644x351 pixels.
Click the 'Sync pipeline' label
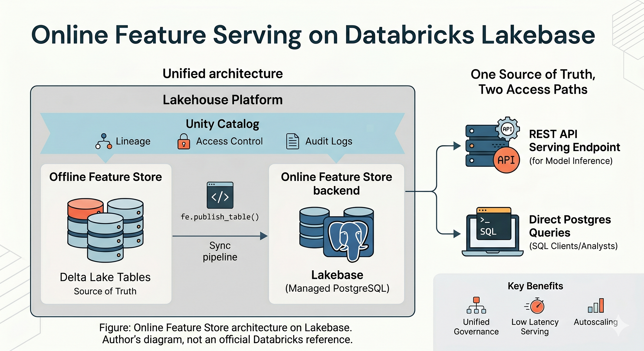pos(220,251)
